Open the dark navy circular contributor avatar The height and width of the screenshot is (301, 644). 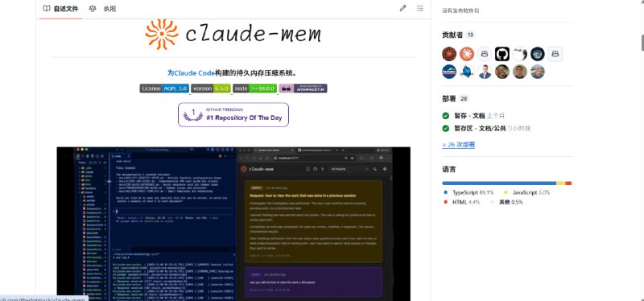pyautogui.click(x=538, y=54)
